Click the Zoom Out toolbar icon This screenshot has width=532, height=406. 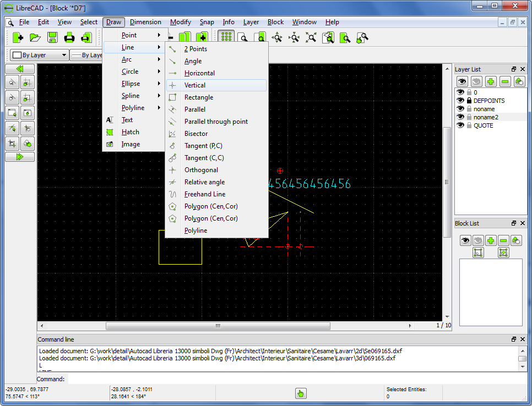pyautogui.click(x=294, y=37)
